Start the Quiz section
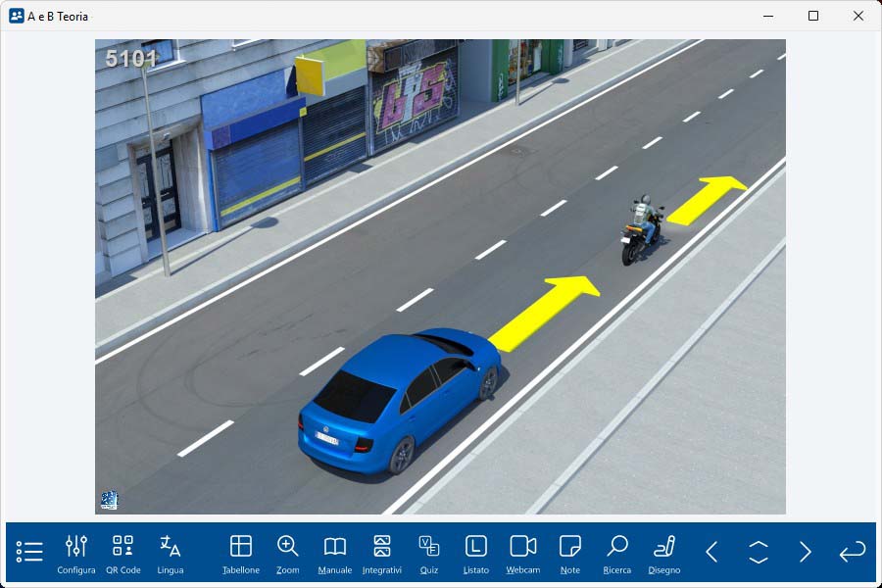Viewport: 882px width, 588px height. (428, 554)
